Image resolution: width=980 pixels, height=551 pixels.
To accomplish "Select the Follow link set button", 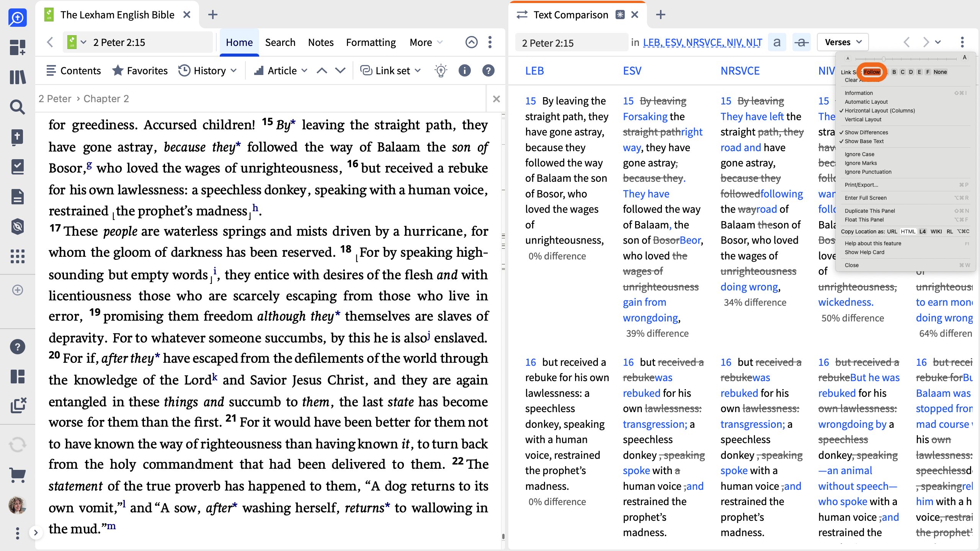I will point(871,72).
